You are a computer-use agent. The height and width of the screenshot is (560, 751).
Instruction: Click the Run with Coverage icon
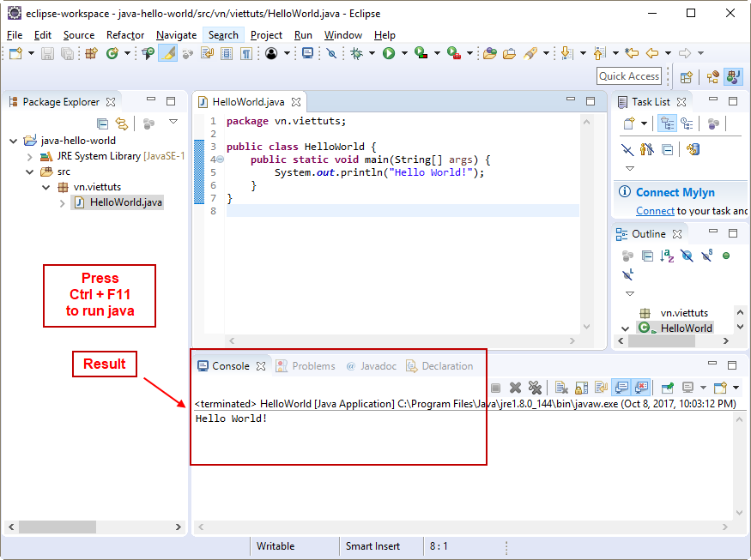pyautogui.click(x=421, y=53)
